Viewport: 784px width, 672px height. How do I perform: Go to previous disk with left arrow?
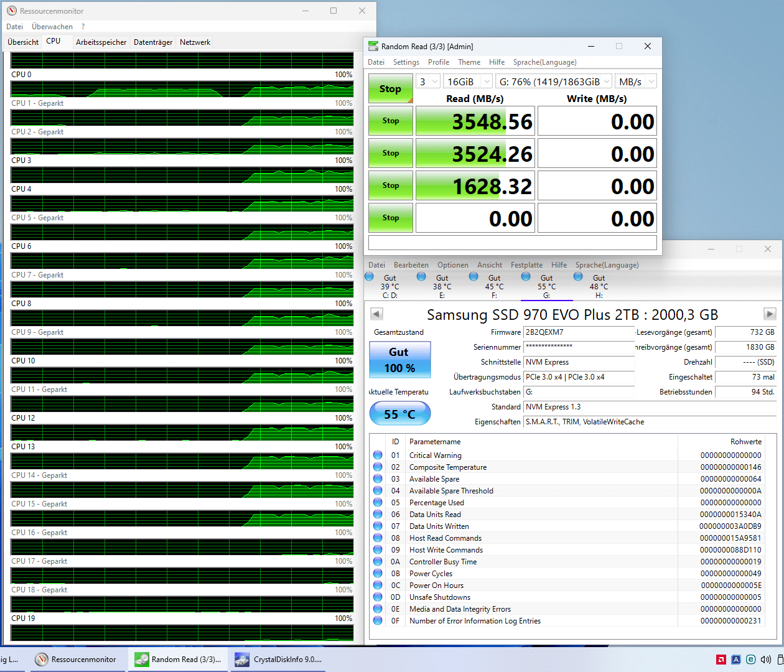(376, 314)
